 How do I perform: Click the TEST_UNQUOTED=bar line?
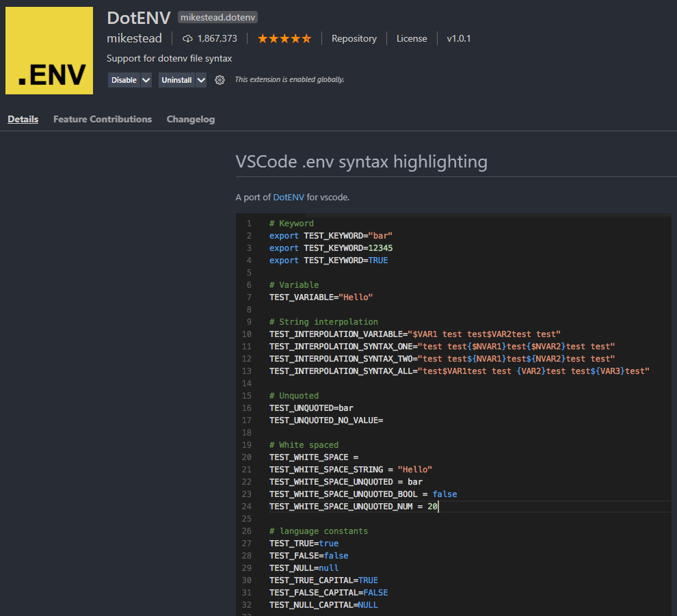tap(311, 408)
